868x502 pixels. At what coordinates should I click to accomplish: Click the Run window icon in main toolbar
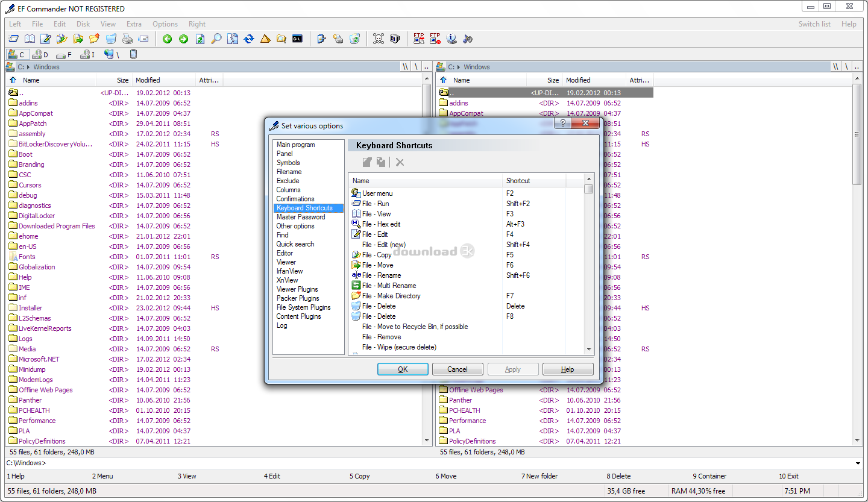pos(13,39)
